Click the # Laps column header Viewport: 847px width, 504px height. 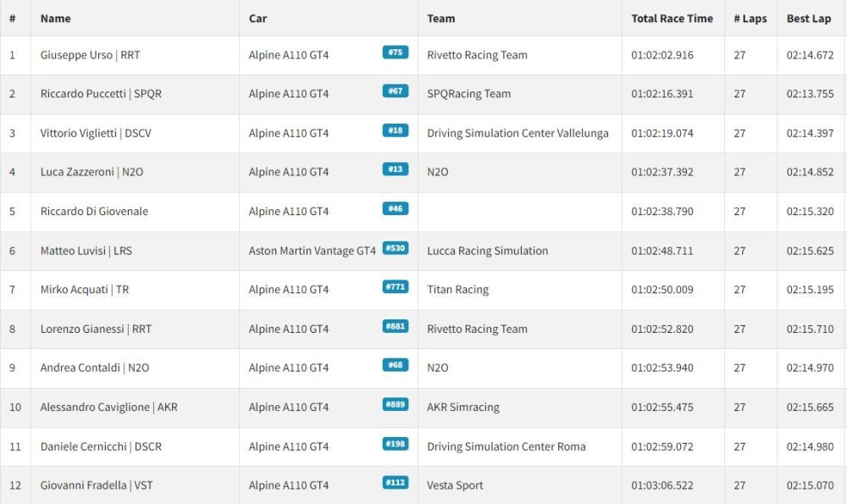coord(750,19)
